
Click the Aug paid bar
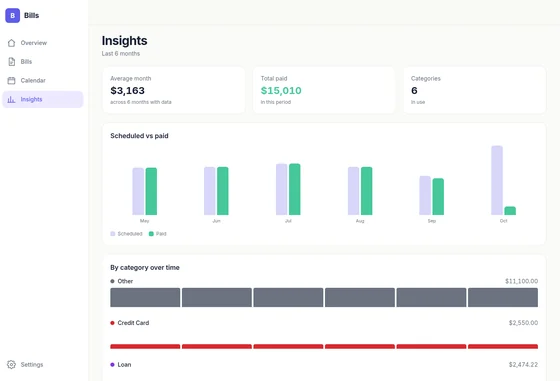(367, 191)
